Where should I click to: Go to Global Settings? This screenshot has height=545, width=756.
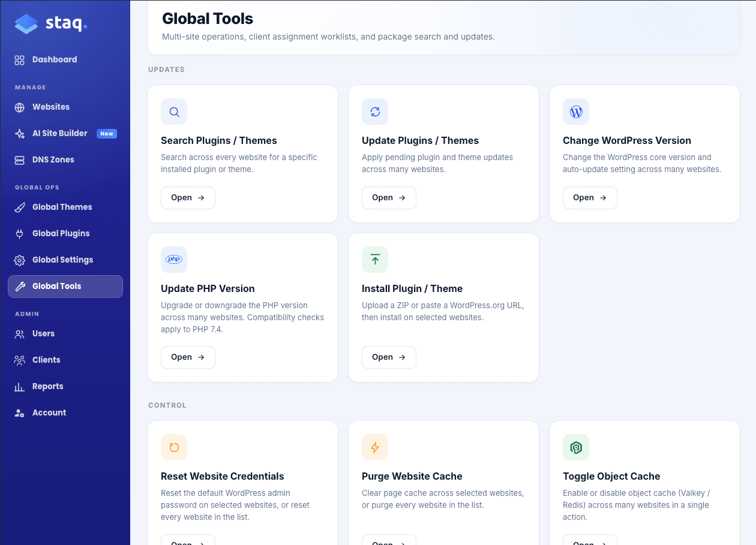pyautogui.click(x=65, y=260)
